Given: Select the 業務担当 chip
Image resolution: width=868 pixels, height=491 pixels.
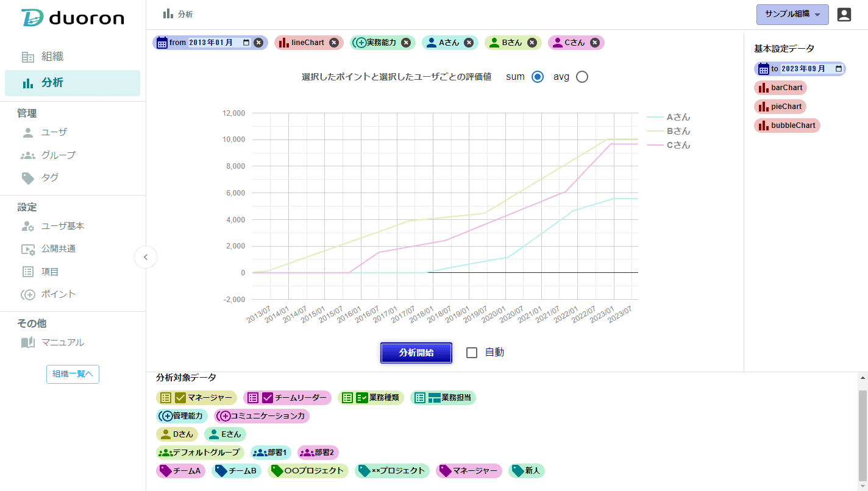Looking at the screenshot, I should (x=443, y=398).
